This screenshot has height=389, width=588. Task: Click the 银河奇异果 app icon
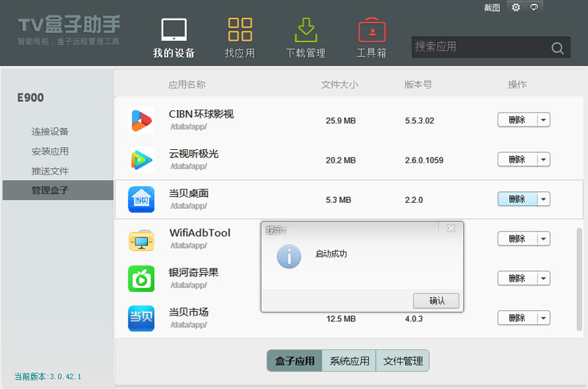(141, 279)
